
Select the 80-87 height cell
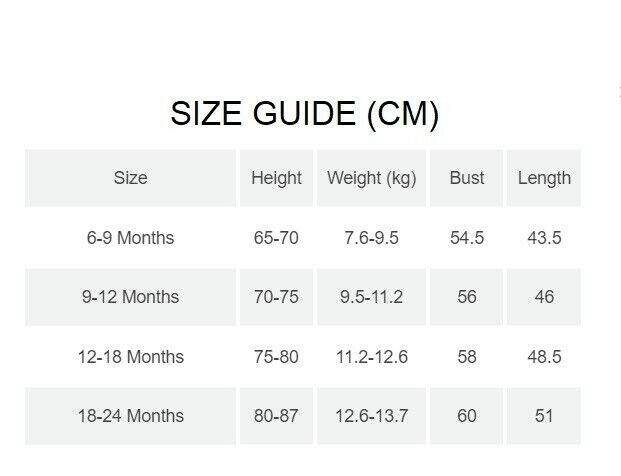click(276, 416)
